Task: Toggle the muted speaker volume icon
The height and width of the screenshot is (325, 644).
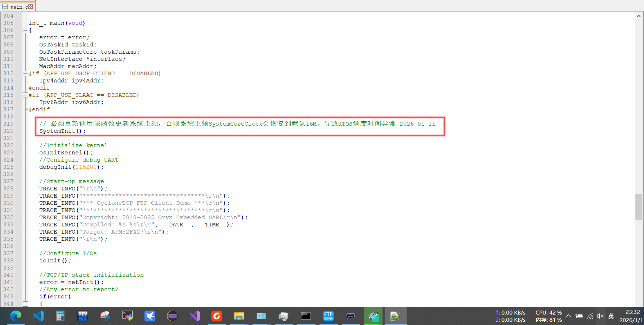Action: pos(600,316)
